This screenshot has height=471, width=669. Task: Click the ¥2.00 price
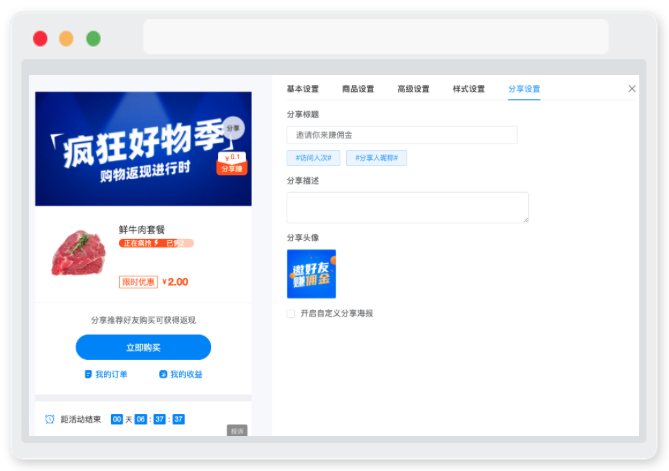tap(175, 282)
